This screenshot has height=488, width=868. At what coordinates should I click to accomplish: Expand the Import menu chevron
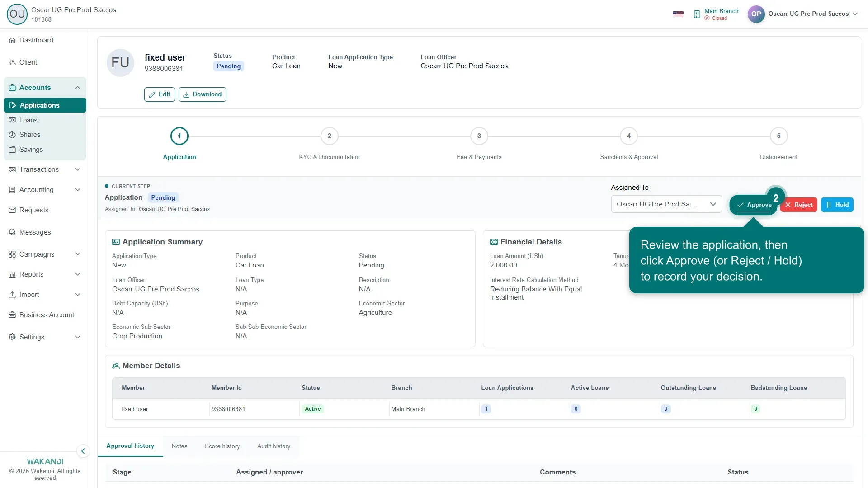click(78, 295)
